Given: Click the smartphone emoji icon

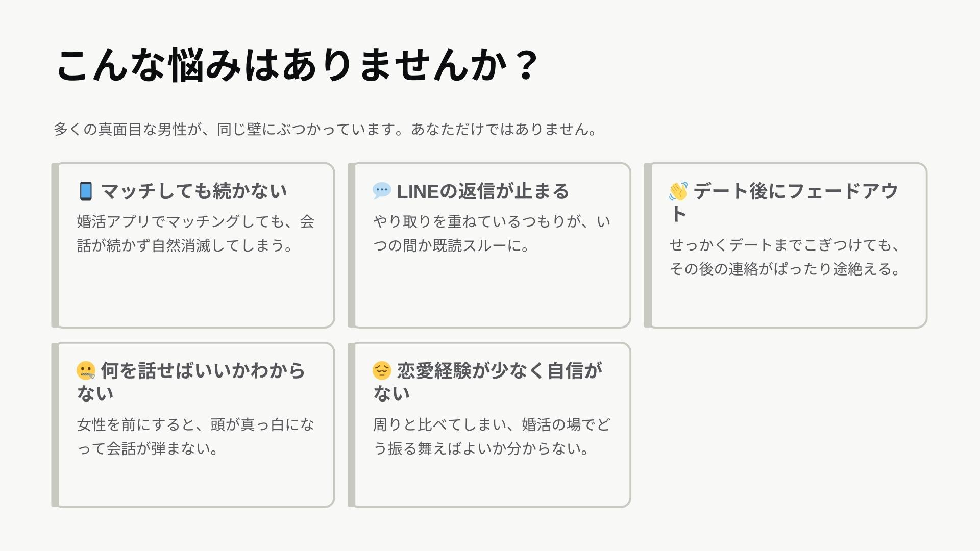Looking at the screenshot, I should [x=86, y=191].
